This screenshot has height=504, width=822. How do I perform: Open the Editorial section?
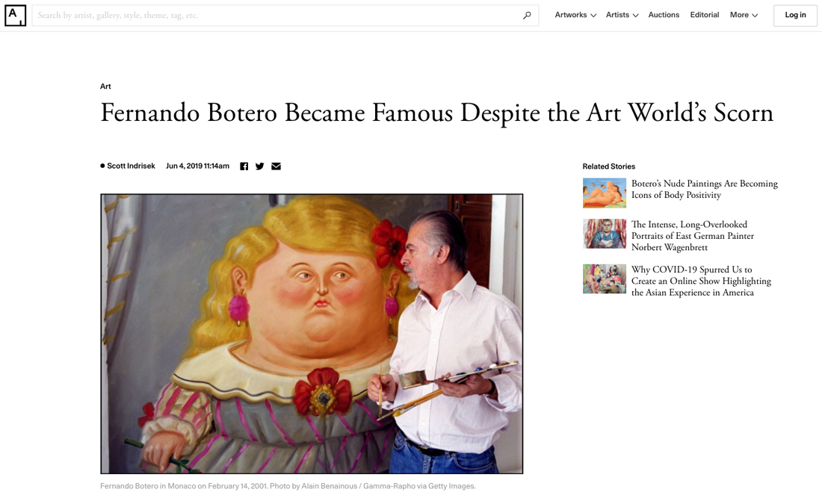point(705,15)
